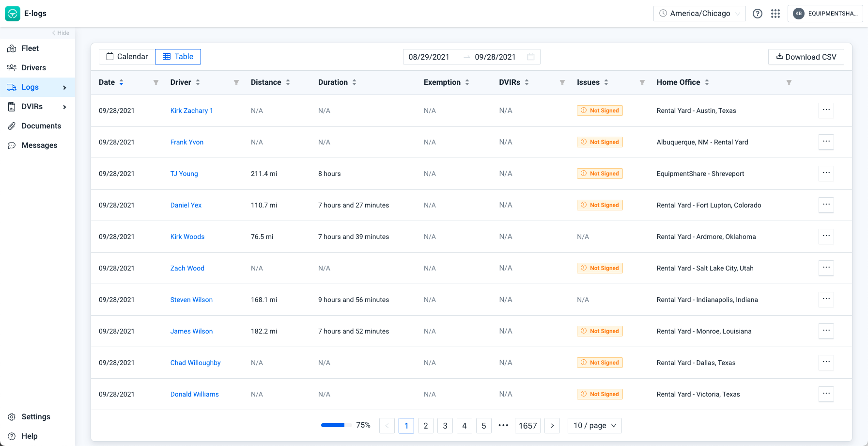The width and height of the screenshot is (868, 446).
Task: Click the E-logs app logo icon
Action: [13, 14]
